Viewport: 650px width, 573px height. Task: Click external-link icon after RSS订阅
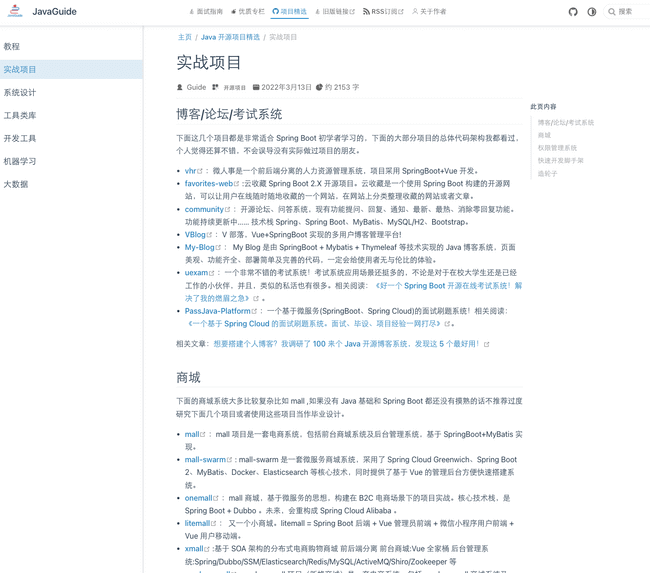point(401,12)
